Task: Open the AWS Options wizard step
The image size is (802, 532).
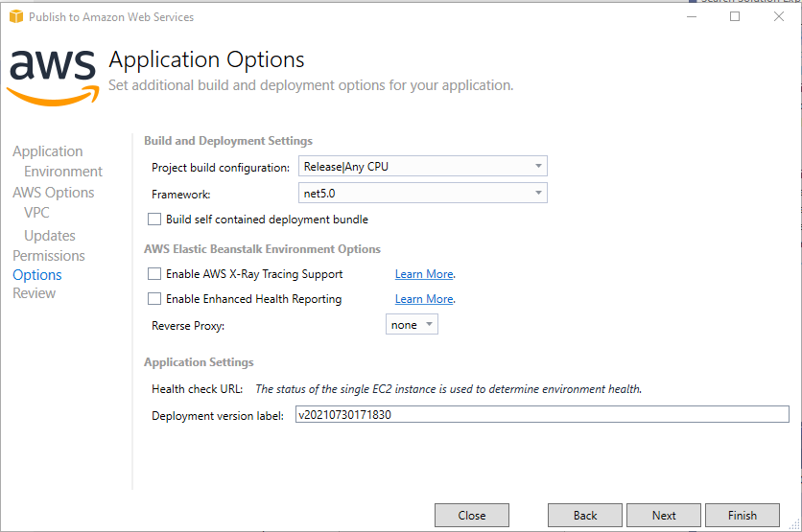Action: pos(53,193)
